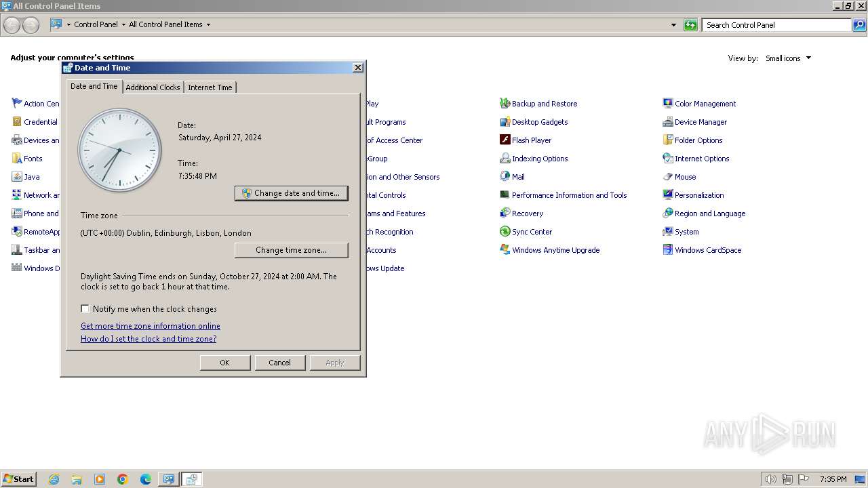The image size is (868, 488).
Task: Expand the arrow before Control Panel breadcrumb
Action: [68, 24]
